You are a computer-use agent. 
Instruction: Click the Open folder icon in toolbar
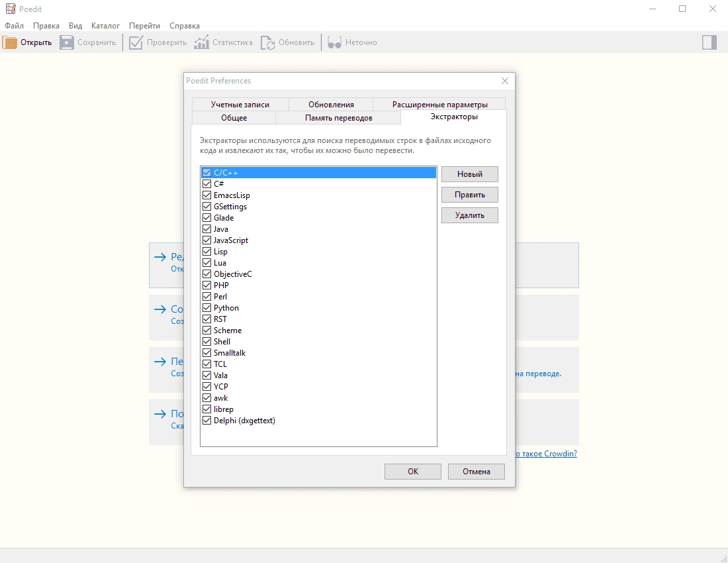10,42
